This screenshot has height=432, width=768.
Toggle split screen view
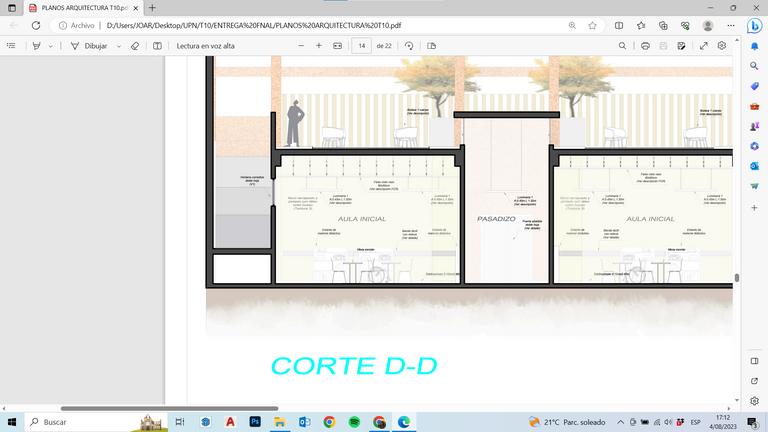[x=619, y=25]
